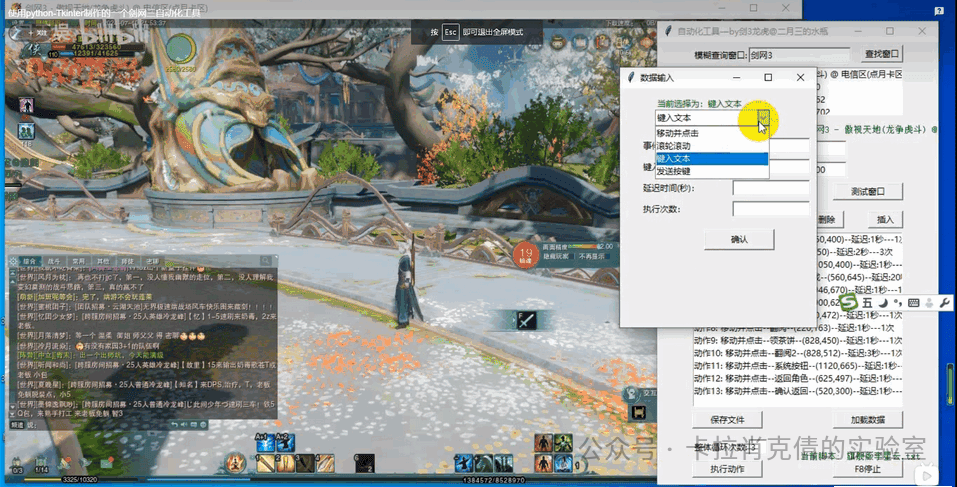Screen dimensions: 957x487
Task: Open Sogou soft keyboard icon
Action: (x=913, y=302)
